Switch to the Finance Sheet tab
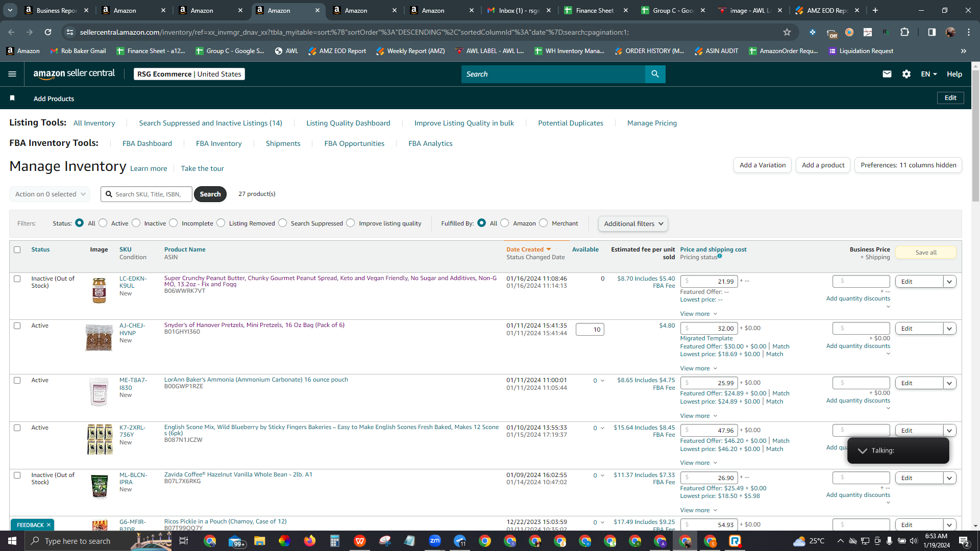Screen dimensions: 980x551 (x=597, y=10)
